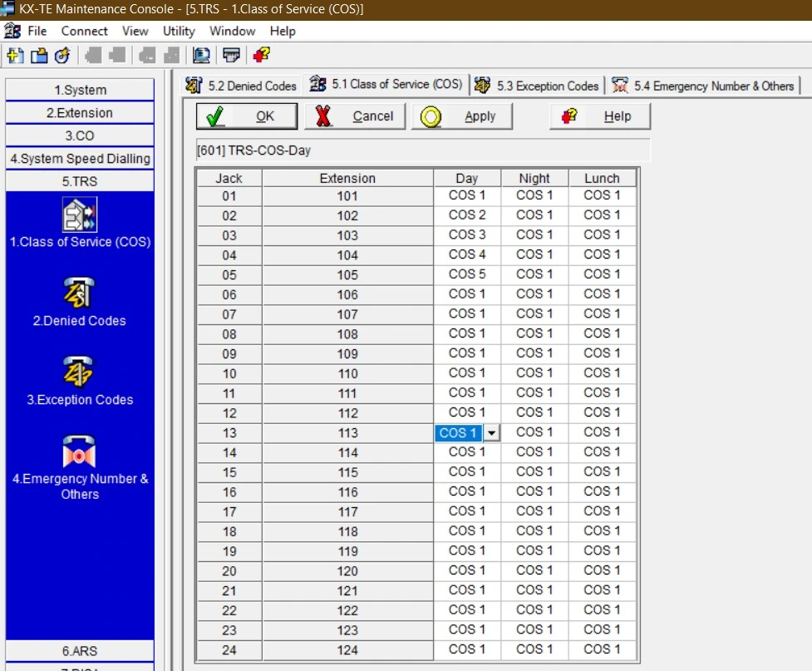The height and width of the screenshot is (671, 812).
Task: Click the red question mark help toolbar icon
Action: (x=261, y=56)
